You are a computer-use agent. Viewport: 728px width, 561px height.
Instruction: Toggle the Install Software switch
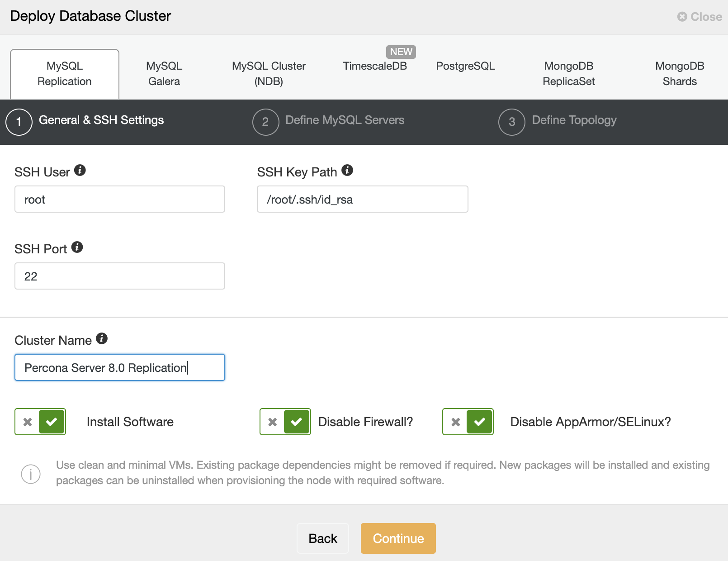click(40, 422)
